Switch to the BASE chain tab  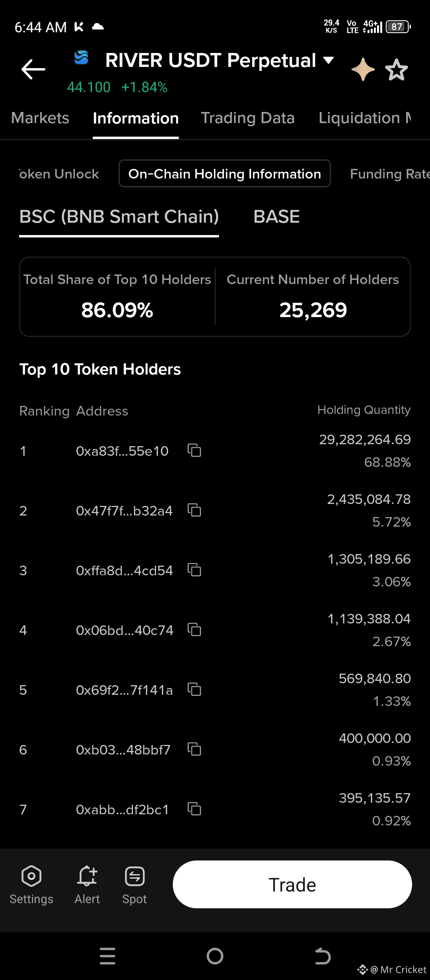coord(276,217)
